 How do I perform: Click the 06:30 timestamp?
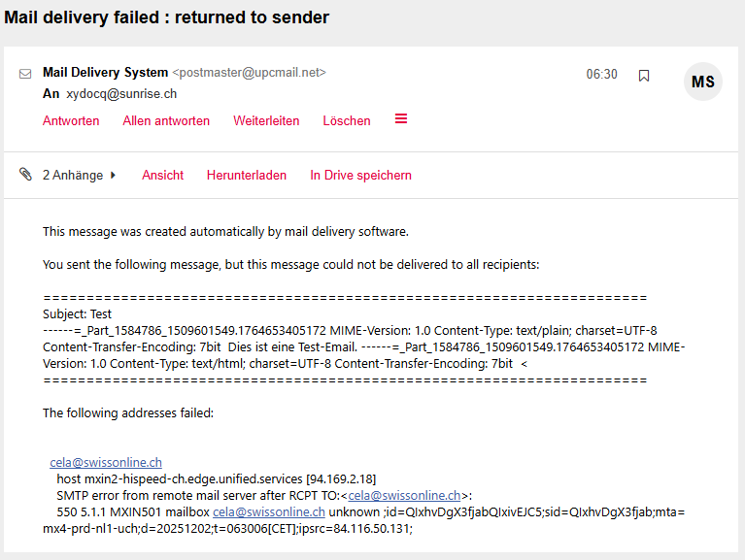point(601,75)
